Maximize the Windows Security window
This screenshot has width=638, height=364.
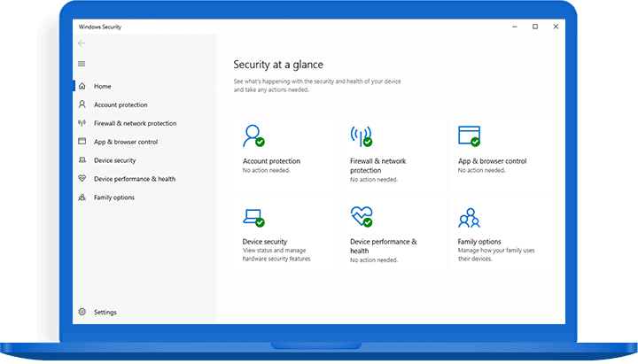coord(535,27)
